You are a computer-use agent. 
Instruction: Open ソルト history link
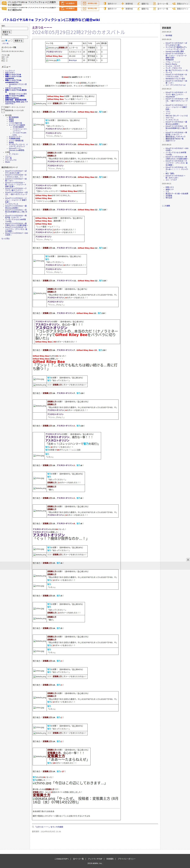(x=168, y=111)
